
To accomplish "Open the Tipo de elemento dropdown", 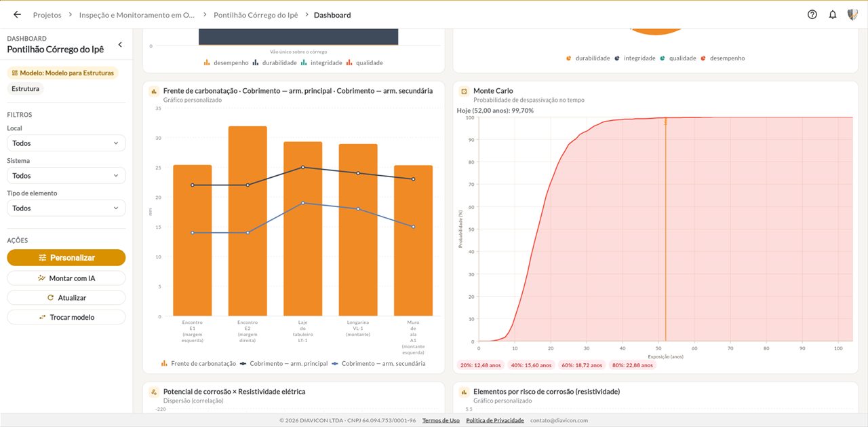I will pos(66,208).
